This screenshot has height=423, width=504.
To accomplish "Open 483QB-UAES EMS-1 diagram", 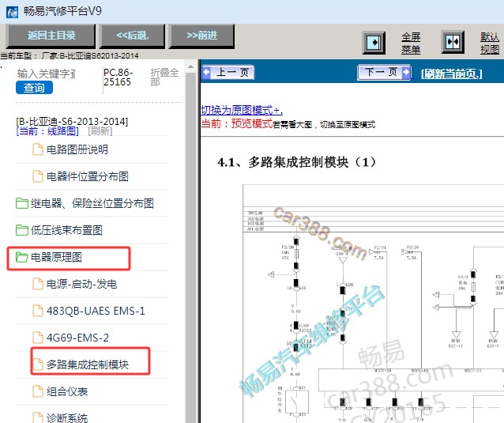I will tap(96, 311).
